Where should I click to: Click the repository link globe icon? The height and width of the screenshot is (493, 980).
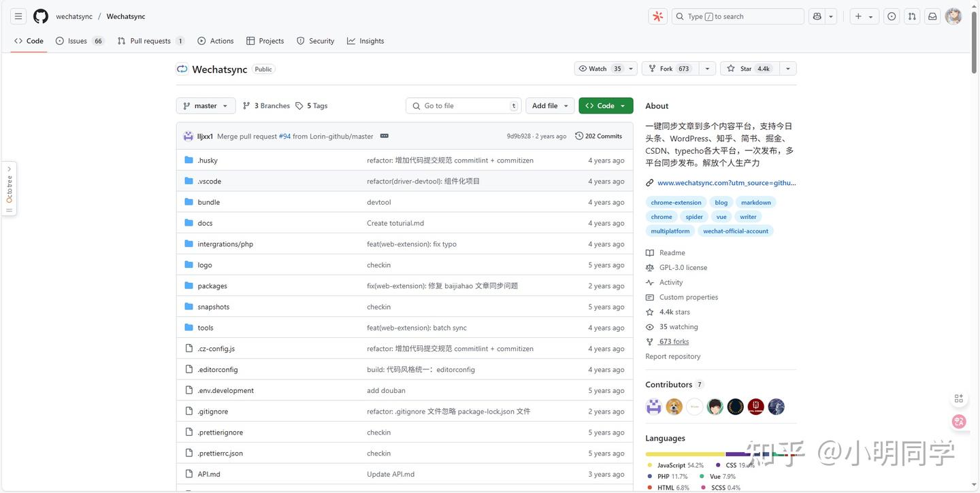(x=649, y=182)
